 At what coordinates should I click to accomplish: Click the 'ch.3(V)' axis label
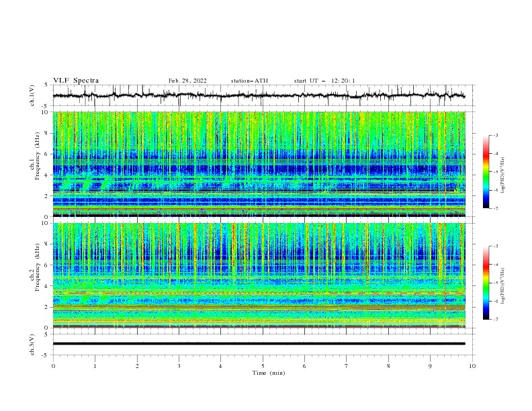(32, 345)
